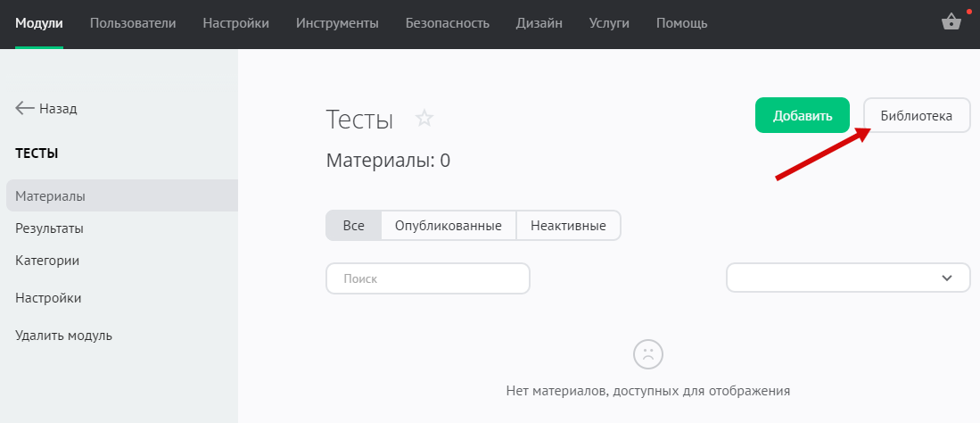Open the Услуги menu
This screenshot has height=423, width=980.
coord(609,23)
